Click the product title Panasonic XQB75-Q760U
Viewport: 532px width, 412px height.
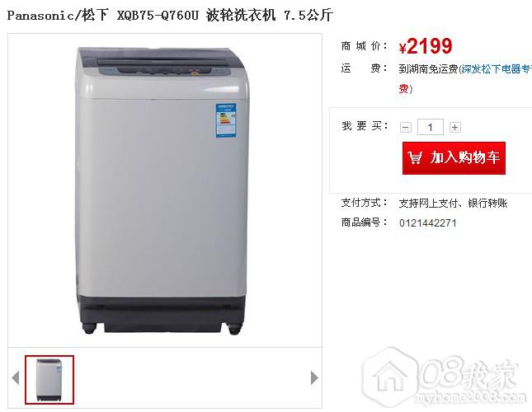pyautogui.click(x=170, y=16)
